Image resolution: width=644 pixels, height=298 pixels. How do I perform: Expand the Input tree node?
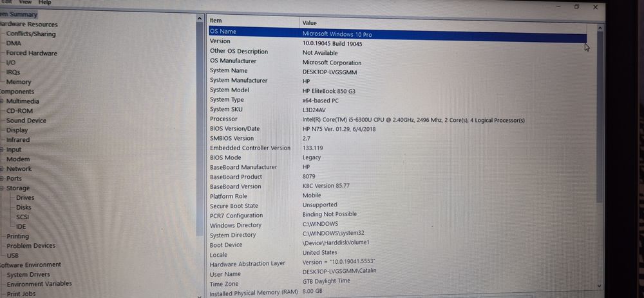(x=2, y=150)
